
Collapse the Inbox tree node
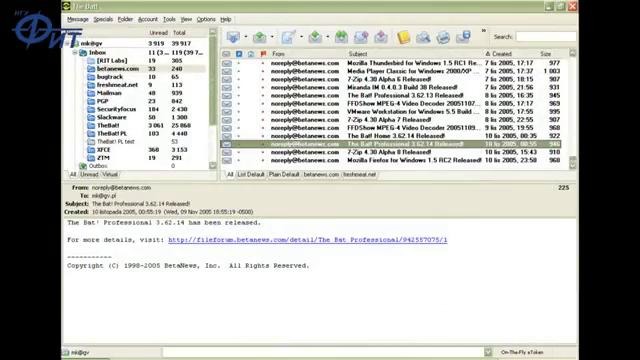[75, 53]
